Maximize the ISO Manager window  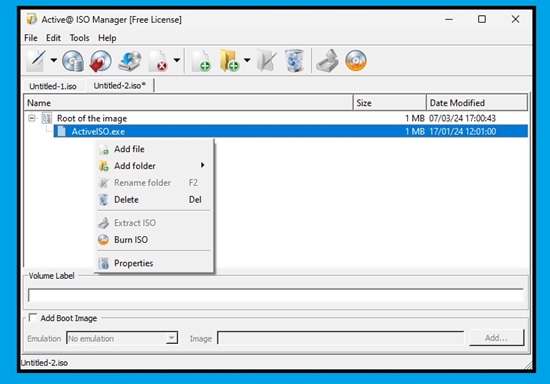[x=482, y=19]
